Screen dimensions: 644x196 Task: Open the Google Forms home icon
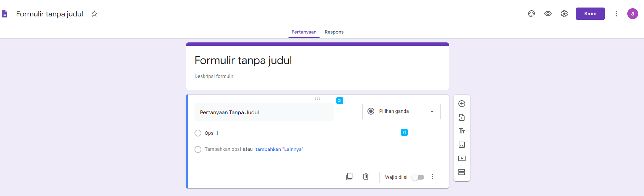pos(4,14)
